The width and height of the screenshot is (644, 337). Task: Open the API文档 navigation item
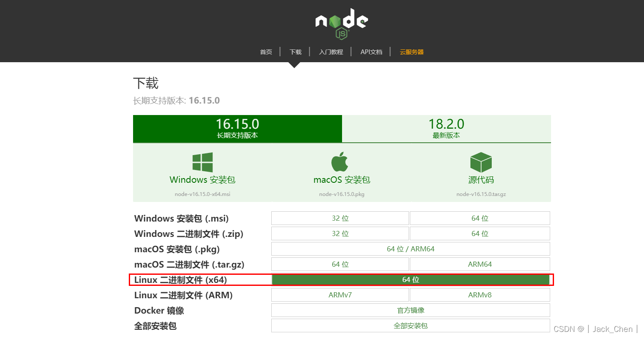371,52
